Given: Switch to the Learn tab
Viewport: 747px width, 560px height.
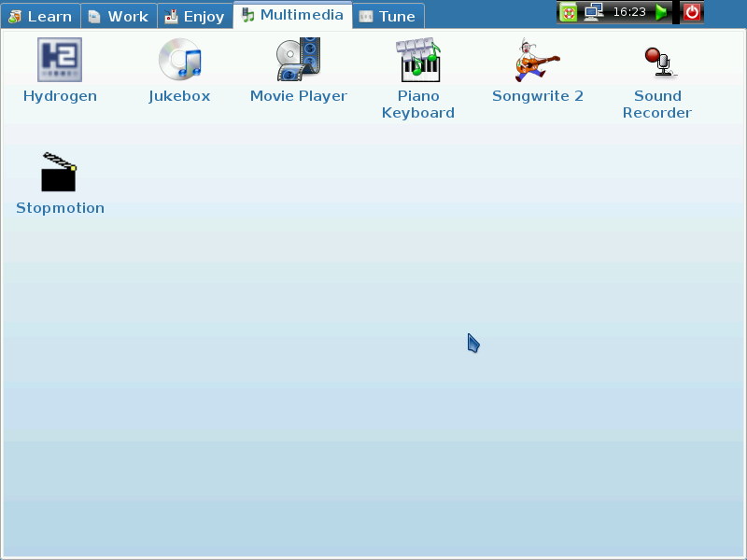Looking at the screenshot, I should [x=40, y=16].
